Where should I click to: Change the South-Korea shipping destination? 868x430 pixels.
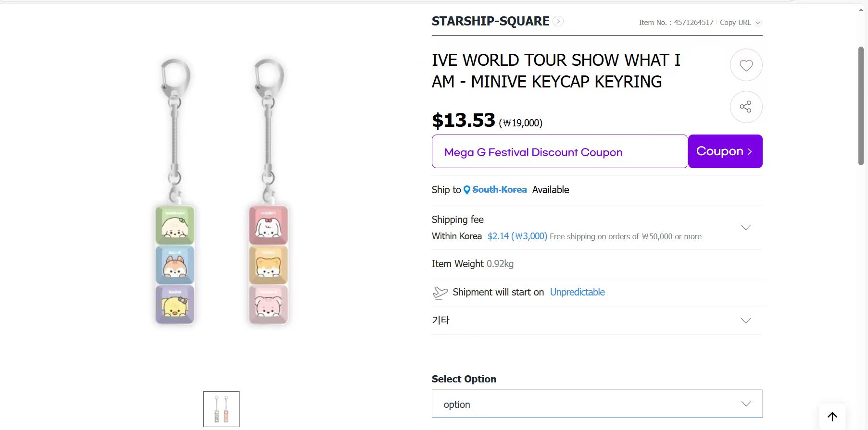(499, 190)
